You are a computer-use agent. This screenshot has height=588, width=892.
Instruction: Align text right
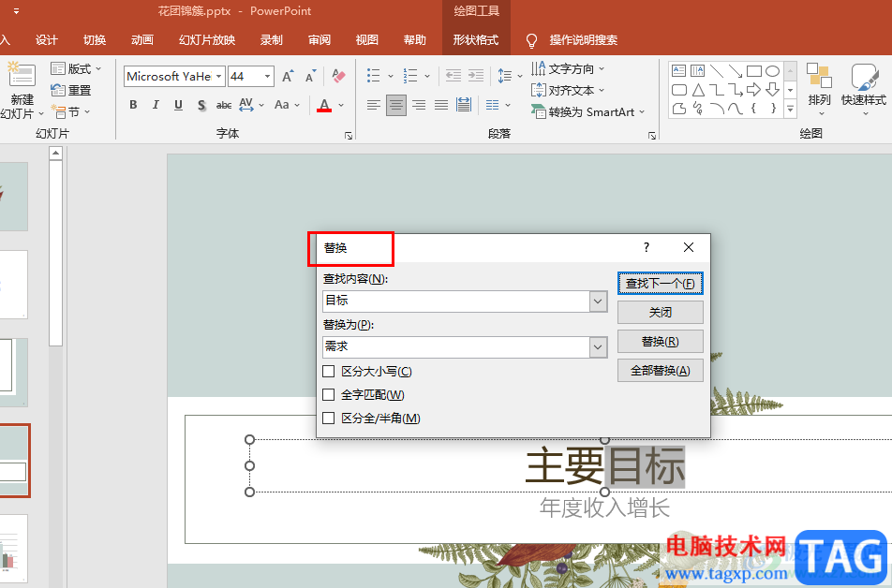[x=419, y=105]
